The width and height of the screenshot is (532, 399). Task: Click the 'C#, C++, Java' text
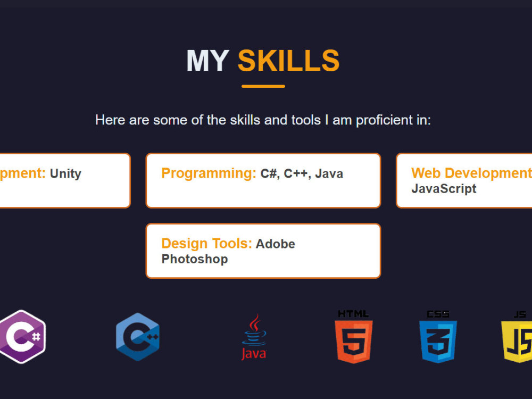(x=302, y=173)
